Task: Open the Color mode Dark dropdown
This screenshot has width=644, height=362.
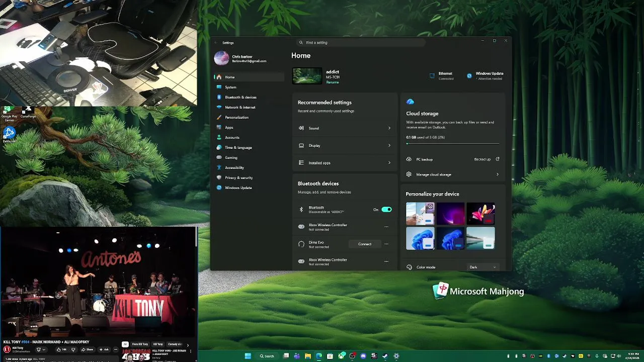Action: pyautogui.click(x=483, y=267)
